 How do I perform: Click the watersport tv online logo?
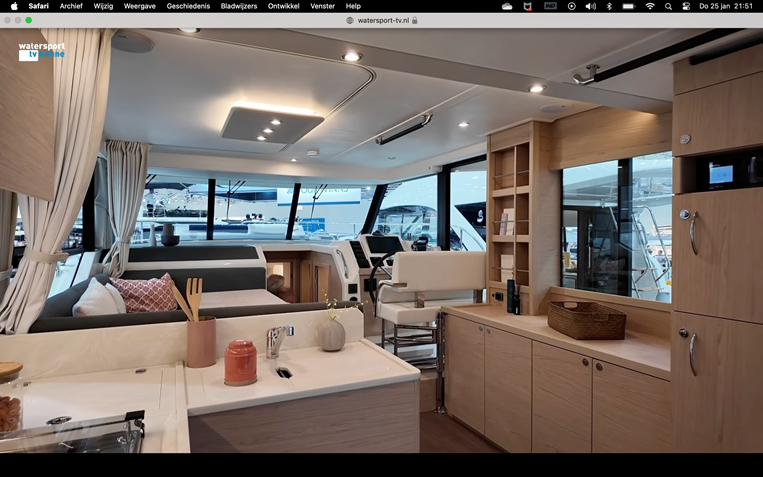(40, 50)
